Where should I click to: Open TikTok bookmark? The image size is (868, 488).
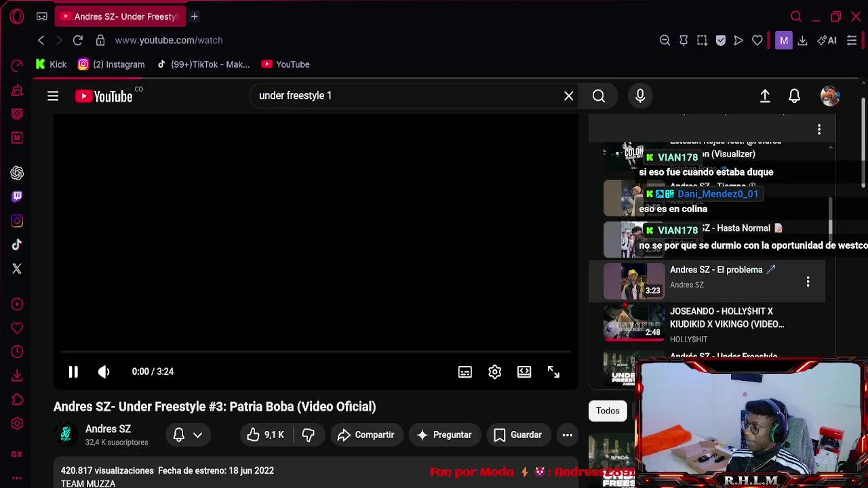point(203,64)
